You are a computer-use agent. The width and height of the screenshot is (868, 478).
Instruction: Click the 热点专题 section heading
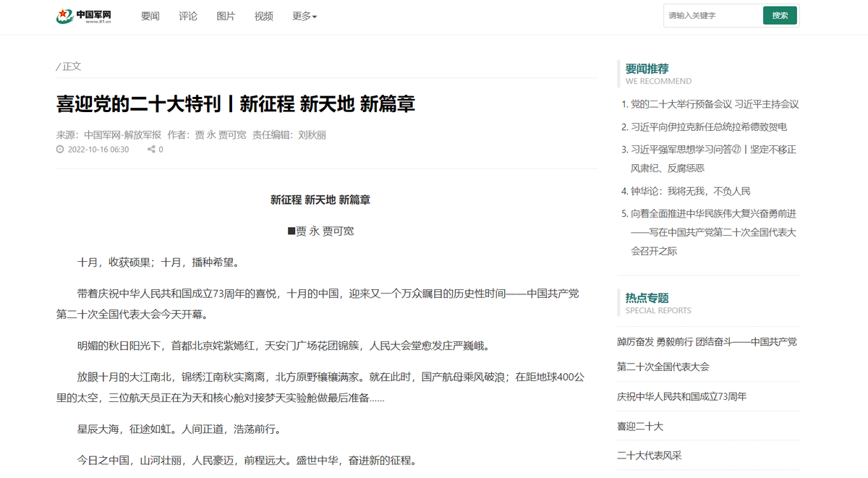coord(647,298)
